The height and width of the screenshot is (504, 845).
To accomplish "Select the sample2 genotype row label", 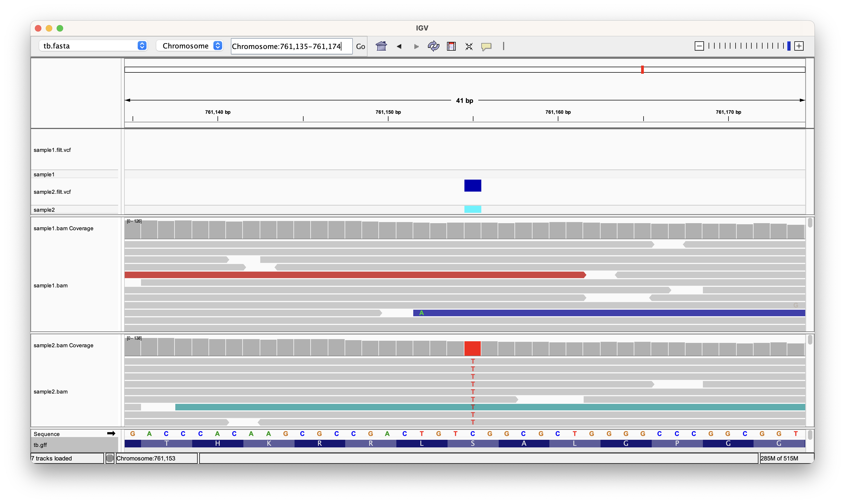I will tap(44, 210).
